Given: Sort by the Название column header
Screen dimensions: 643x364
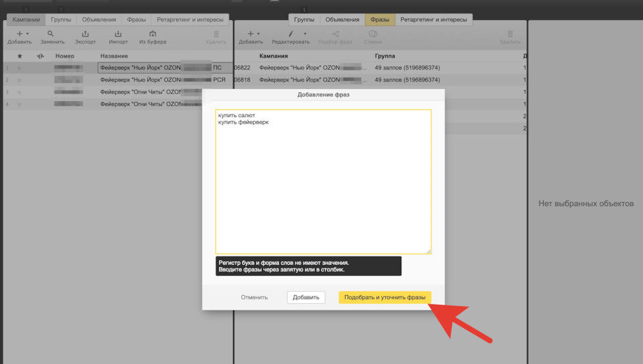Looking at the screenshot, I should 114,56.
